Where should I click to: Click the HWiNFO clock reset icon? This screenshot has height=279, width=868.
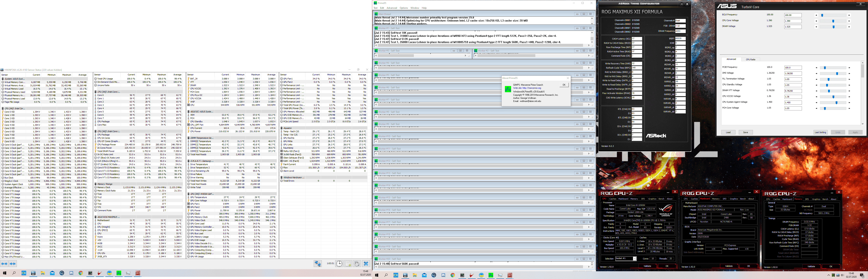[339, 264]
